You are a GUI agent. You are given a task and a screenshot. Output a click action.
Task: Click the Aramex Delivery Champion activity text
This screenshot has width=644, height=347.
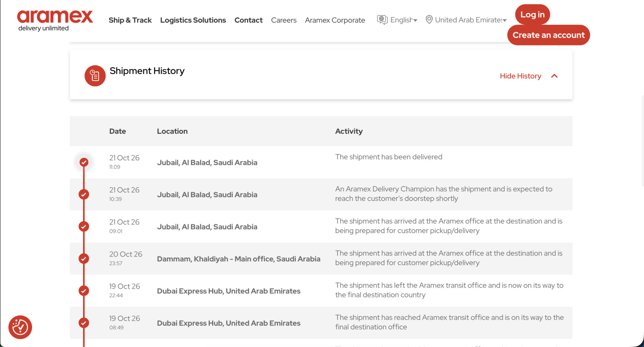click(444, 194)
